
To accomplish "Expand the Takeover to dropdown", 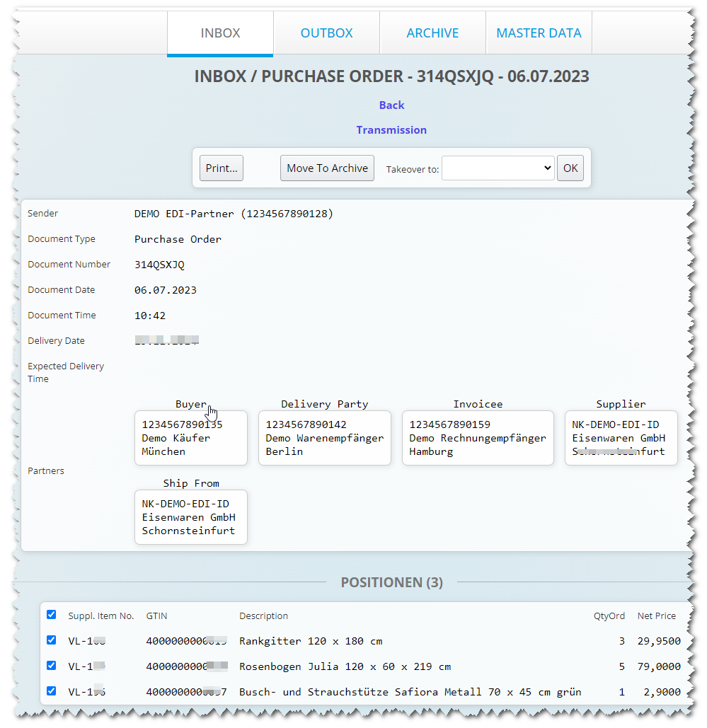I will [498, 168].
